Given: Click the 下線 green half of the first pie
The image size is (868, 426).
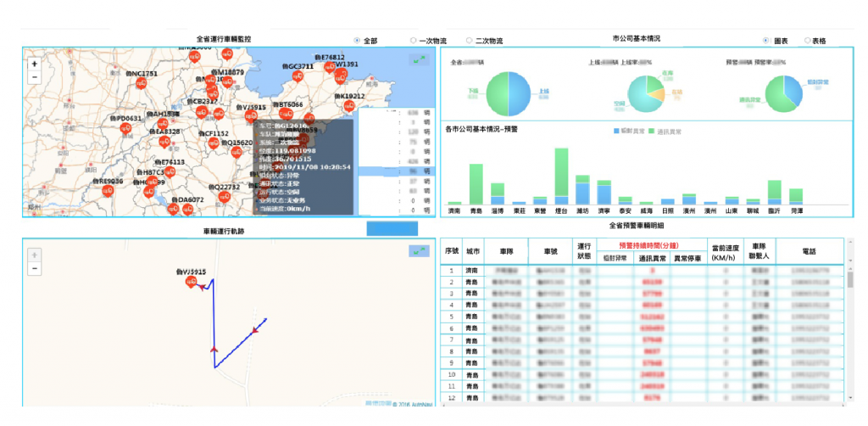Looking at the screenshot, I should pos(497,93).
